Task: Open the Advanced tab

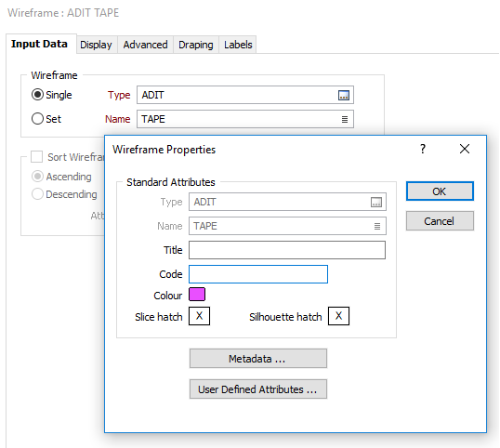Action: 145,45
